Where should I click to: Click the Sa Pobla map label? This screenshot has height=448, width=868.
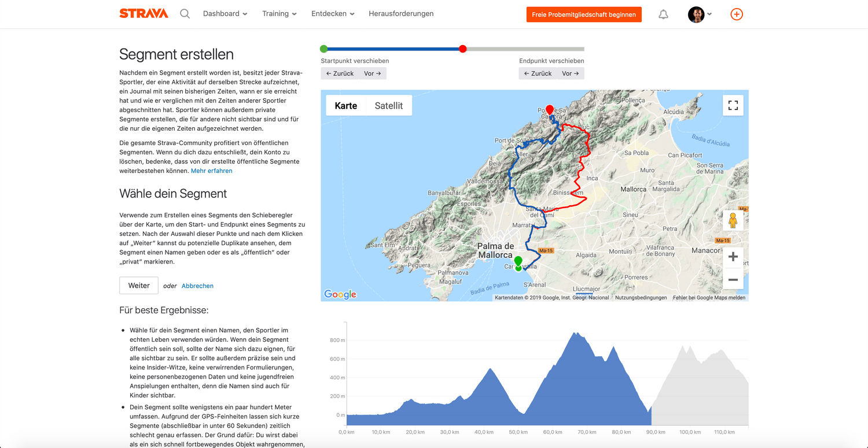(x=637, y=153)
